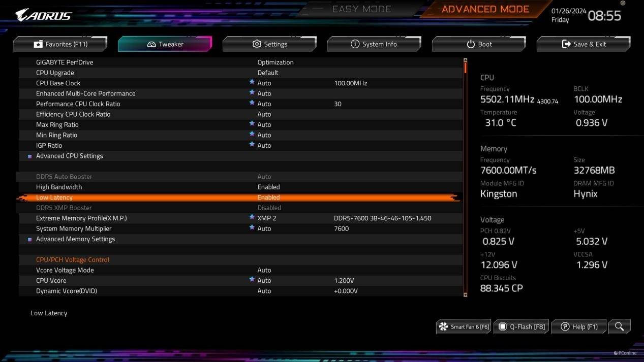This screenshot has width=644, height=362.
Task: Click the favorite star beside CPU Base Clock
Action: pyautogui.click(x=252, y=82)
